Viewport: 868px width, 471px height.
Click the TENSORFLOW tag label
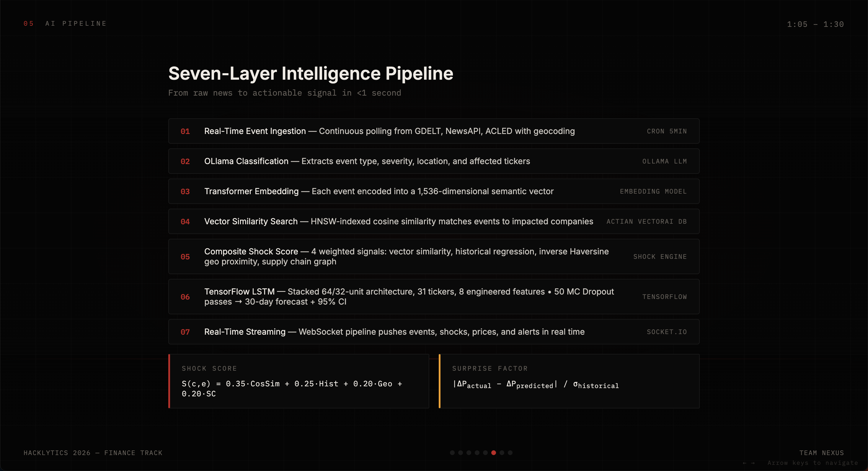(664, 297)
